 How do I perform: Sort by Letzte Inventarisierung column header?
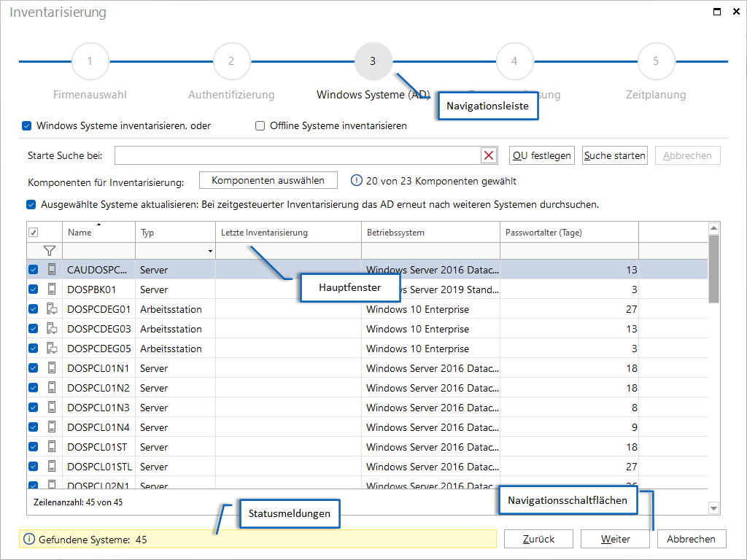289,233
